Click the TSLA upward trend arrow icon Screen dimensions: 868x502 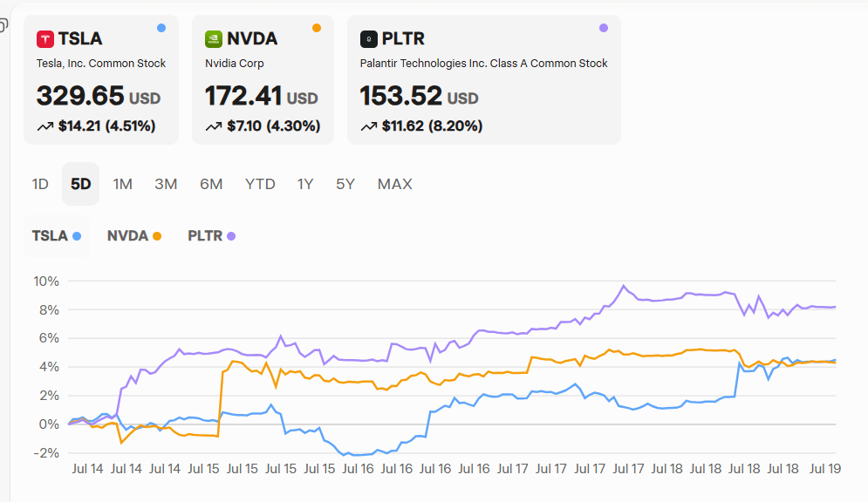point(45,126)
